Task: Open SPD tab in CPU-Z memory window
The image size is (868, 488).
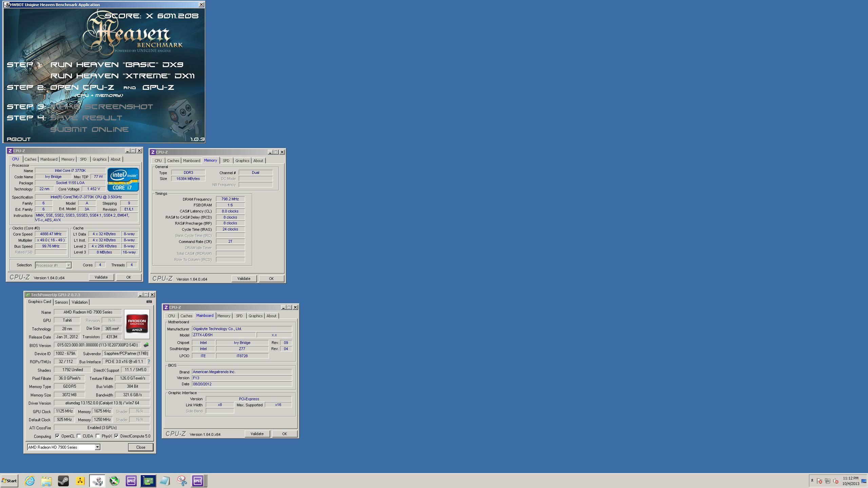Action: 226,161
